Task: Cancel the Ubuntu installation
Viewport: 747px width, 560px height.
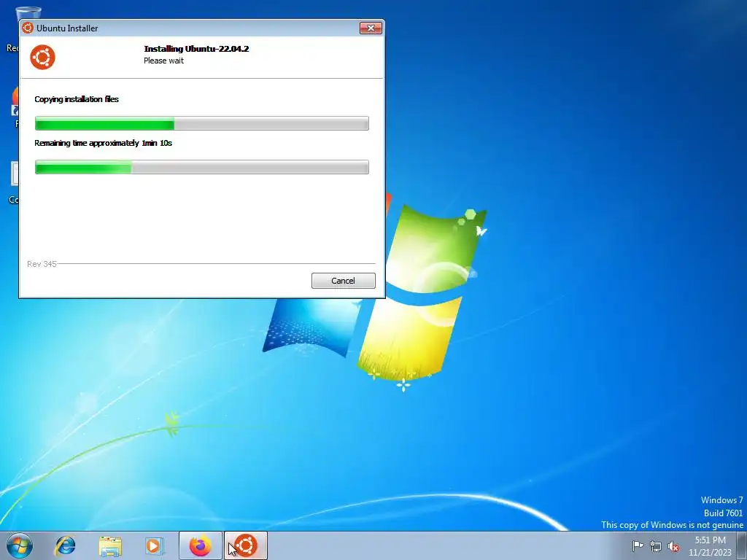Action: tap(343, 281)
